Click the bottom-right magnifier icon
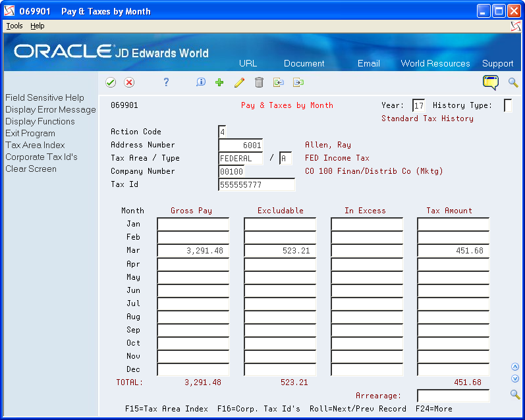Screen dimensions: 525x420 pyautogui.click(x=515, y=394)
